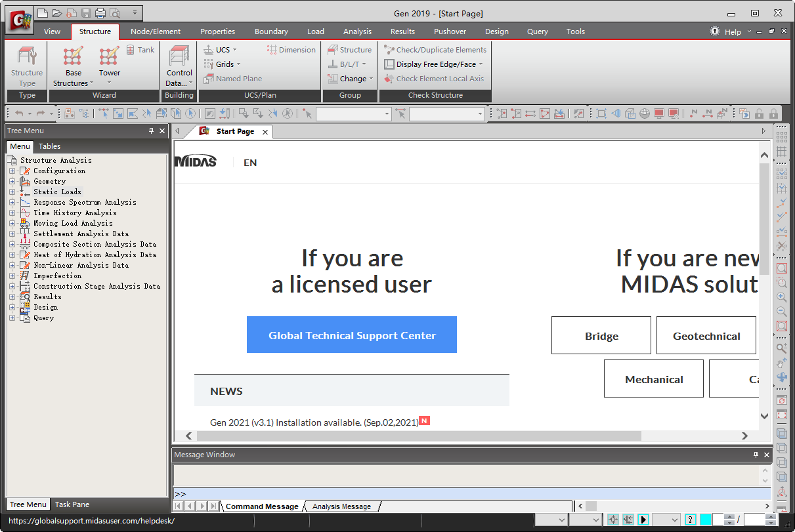This screenshot has width=795, height=532.
Task: Click the Mechanical solution button
Action: pos(654,379)
